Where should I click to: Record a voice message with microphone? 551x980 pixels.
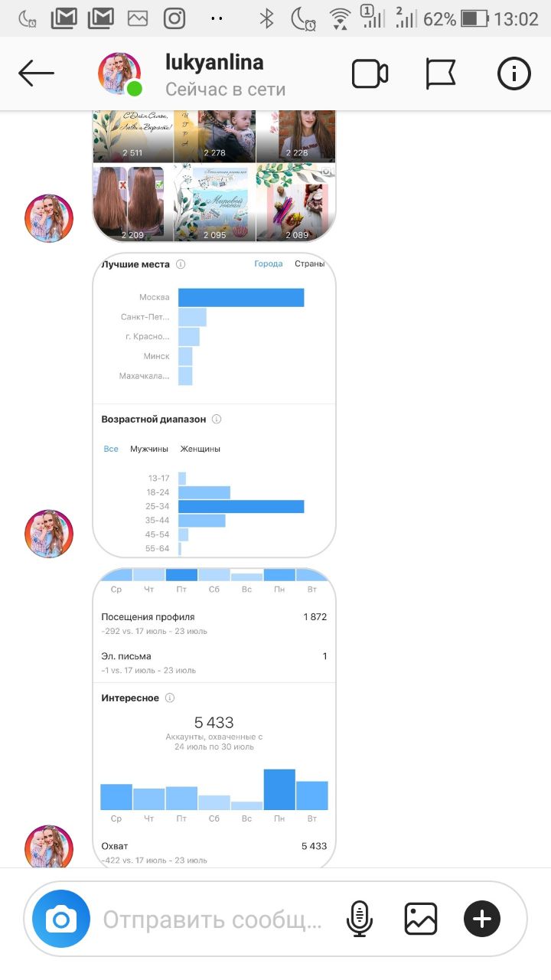tap(359, 919)
